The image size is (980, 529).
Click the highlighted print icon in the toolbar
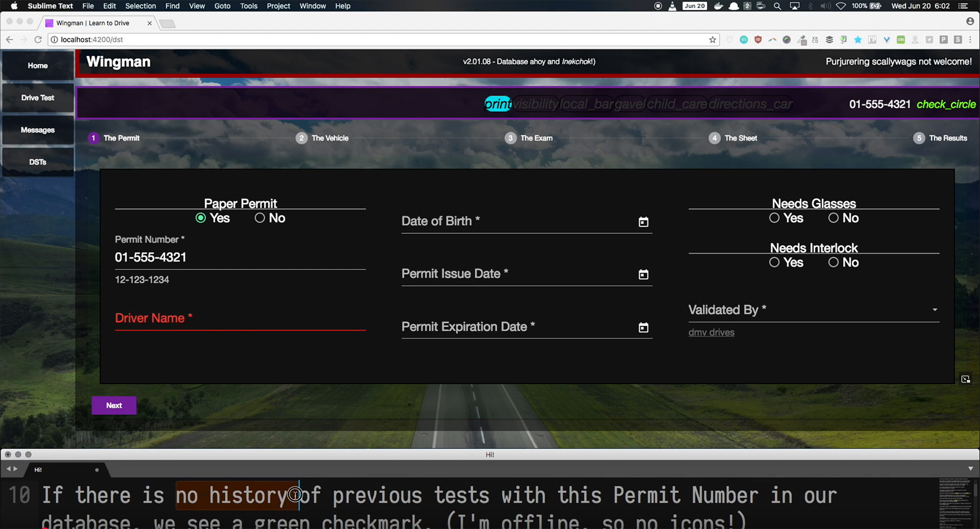point(498,104)
